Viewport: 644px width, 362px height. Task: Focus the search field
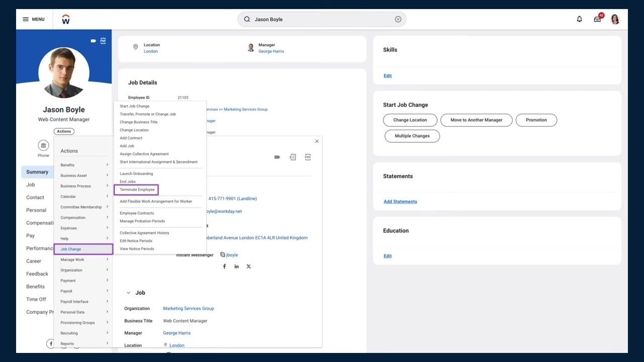coord(322,19)
